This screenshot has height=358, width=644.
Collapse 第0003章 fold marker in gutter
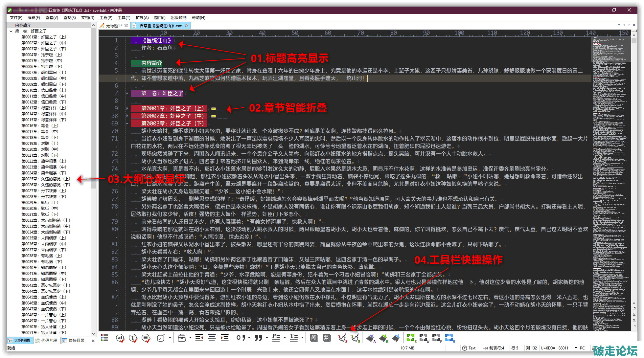click(127, 123)
